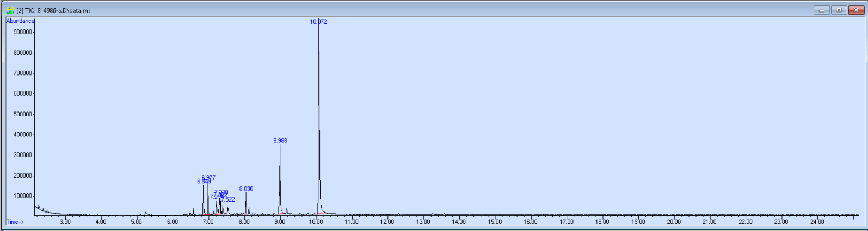Click the 17.00 time axis tick

point(567,222)
